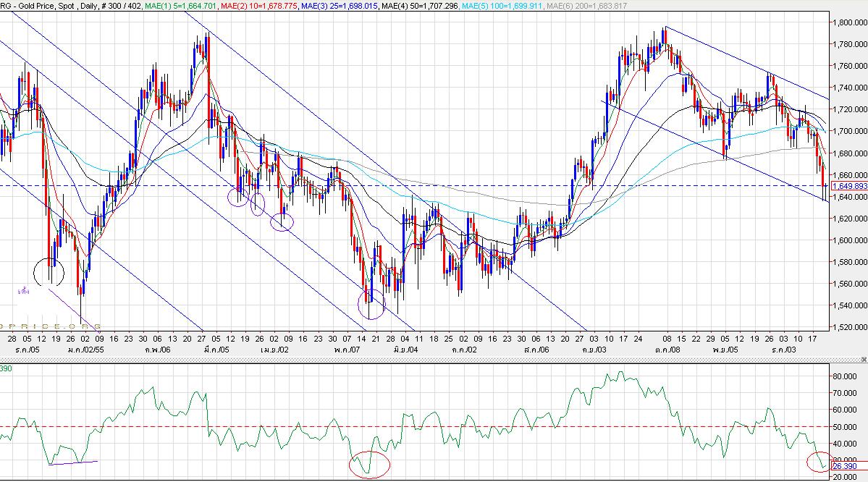
Task: Click the green '390' indicator label
Action: pos(6,368)
